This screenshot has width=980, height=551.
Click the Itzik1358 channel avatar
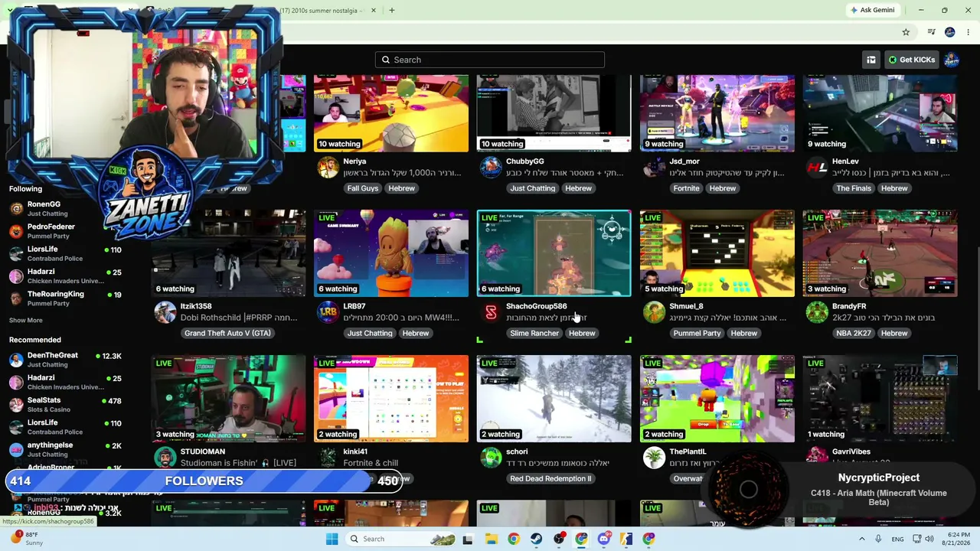(165, 312)
